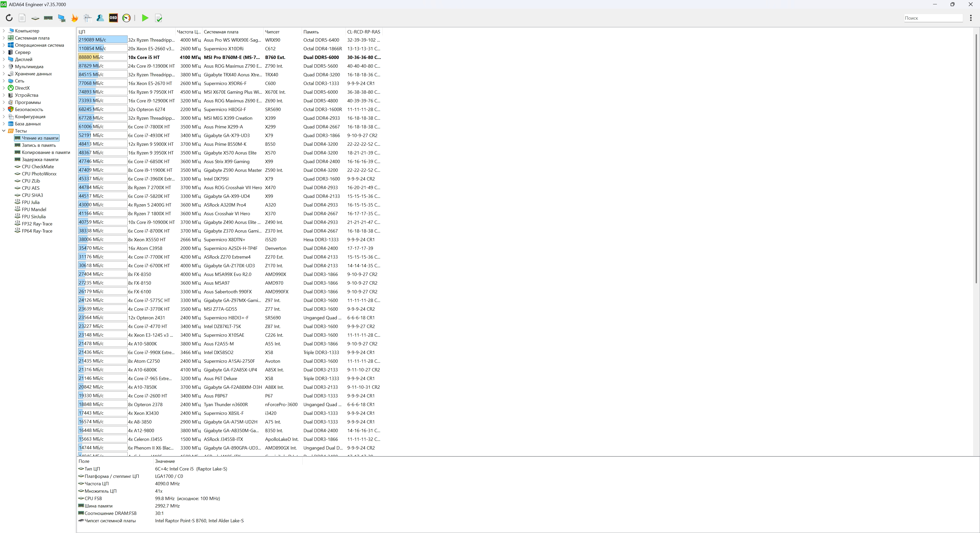Expand the Компьютер tree node
Viewport: 980px width, 533px height.
point(4,31)
